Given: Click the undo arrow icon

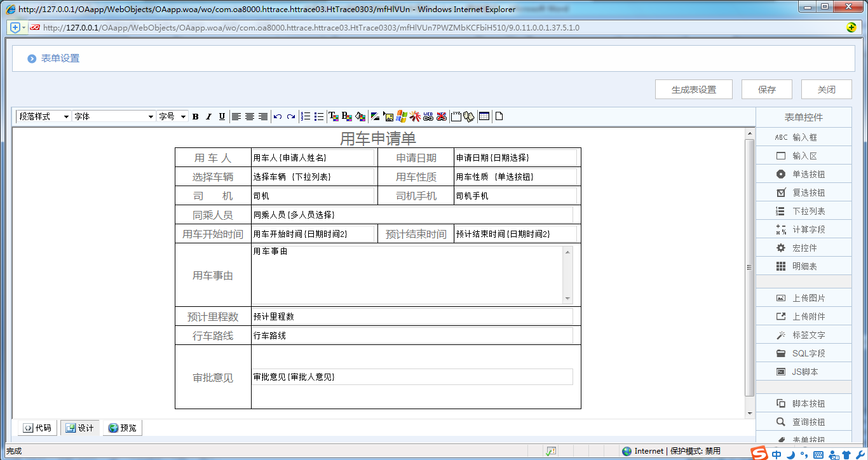Looking at the screenshot, I should coord(278,116).
